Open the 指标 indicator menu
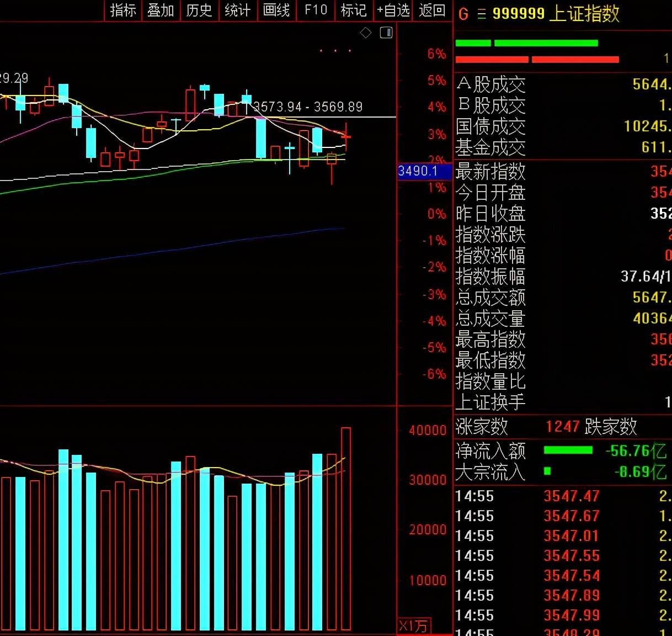Screen dimensions: 672x636 click(123, 10)
